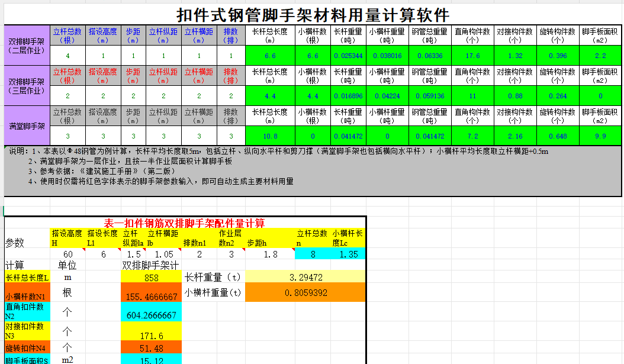Screen dimensions: 624x364
Task: Click the note line 参考依据：《建筑施工手册》
Action: 101,171
